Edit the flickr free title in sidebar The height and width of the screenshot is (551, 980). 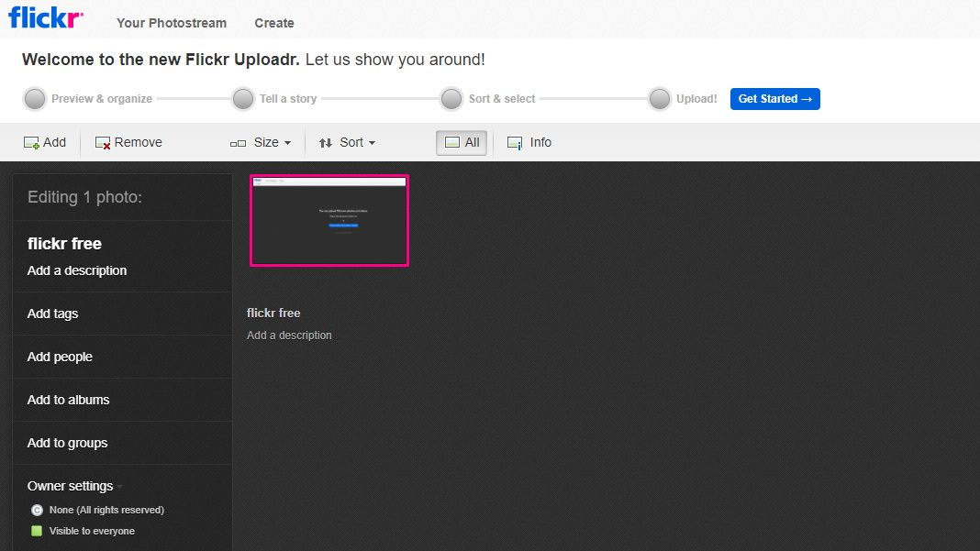click(64, 244)
